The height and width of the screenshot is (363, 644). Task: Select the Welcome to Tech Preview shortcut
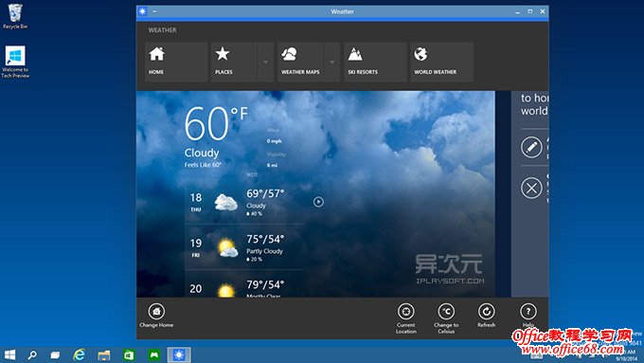[x=15, y=62]
